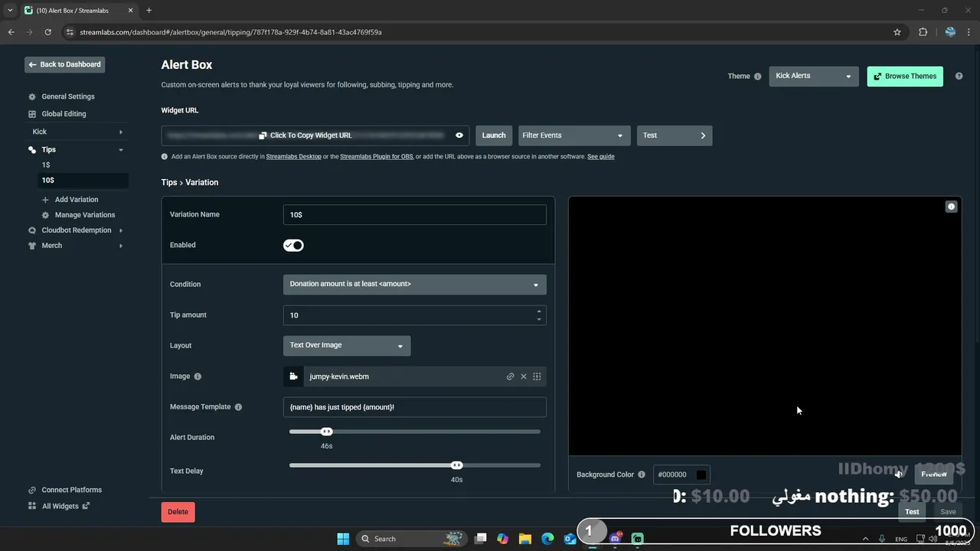
Task: Reload the Streamlabs page
Action: coord(48,32)
